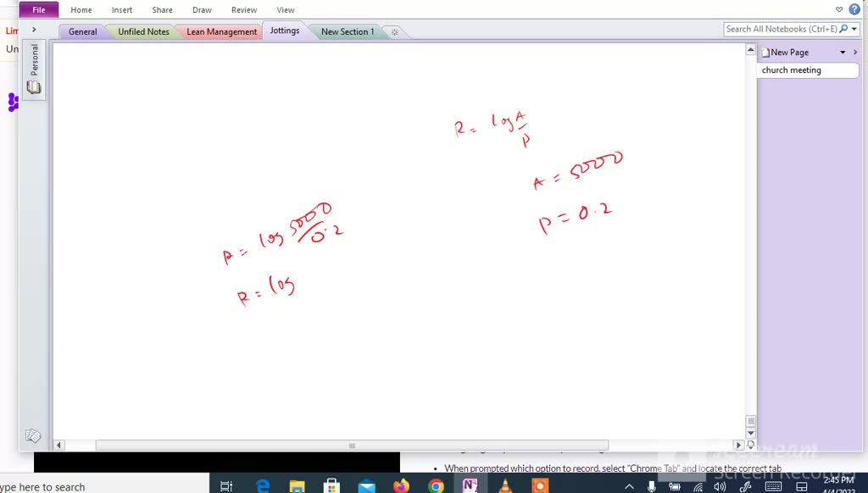Screen dimensions: 868x493
Task: Open the Draw ribbon tab
Action: [x=202, y=9]
